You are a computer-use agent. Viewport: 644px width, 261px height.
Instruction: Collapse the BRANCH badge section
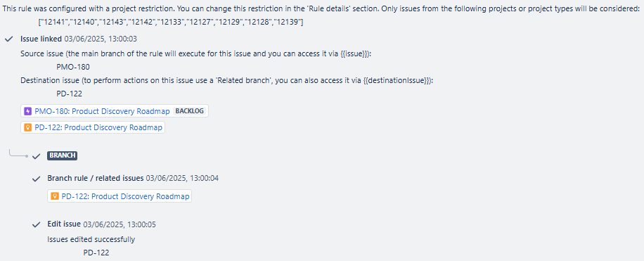tap(63, 155)
